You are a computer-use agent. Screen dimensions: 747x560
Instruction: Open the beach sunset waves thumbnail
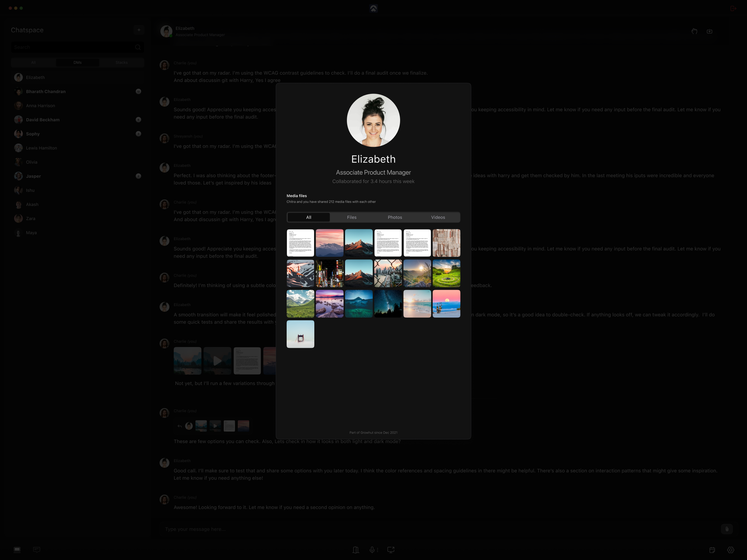point(417,304)
